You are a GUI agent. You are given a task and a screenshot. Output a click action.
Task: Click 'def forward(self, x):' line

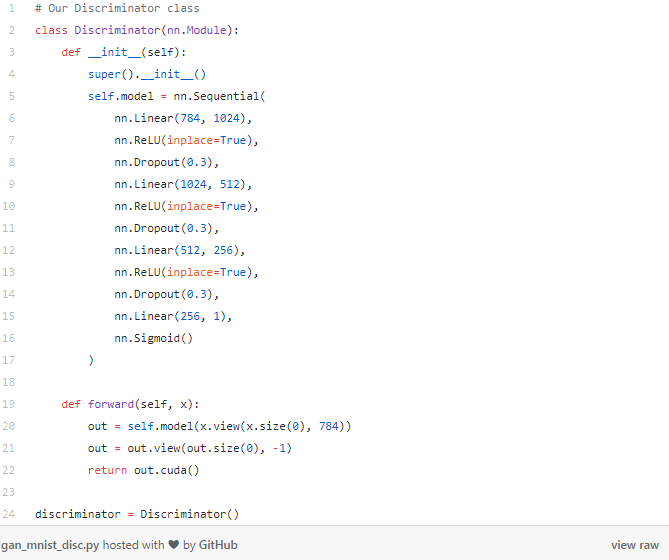[130, 404]
